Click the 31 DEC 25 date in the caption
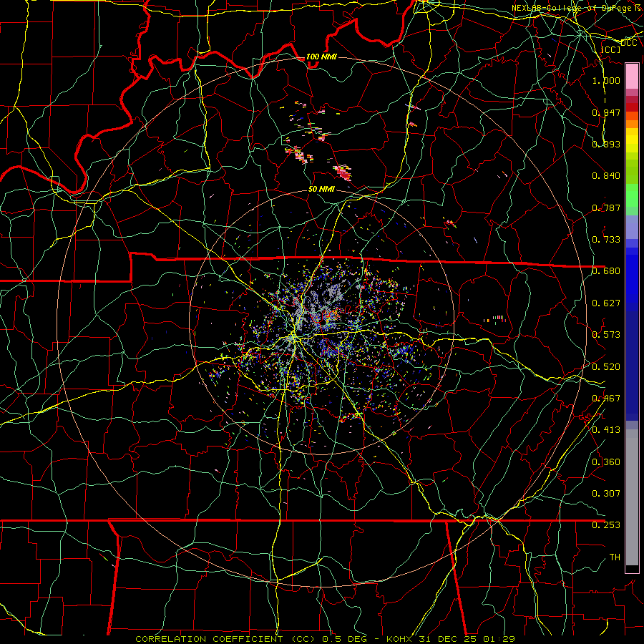The image size is (644, 644). [447, 639]
